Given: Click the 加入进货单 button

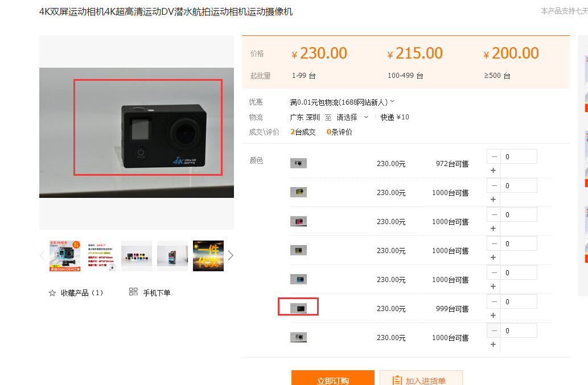Looking at the screenshot, I should tap(421, 378).
